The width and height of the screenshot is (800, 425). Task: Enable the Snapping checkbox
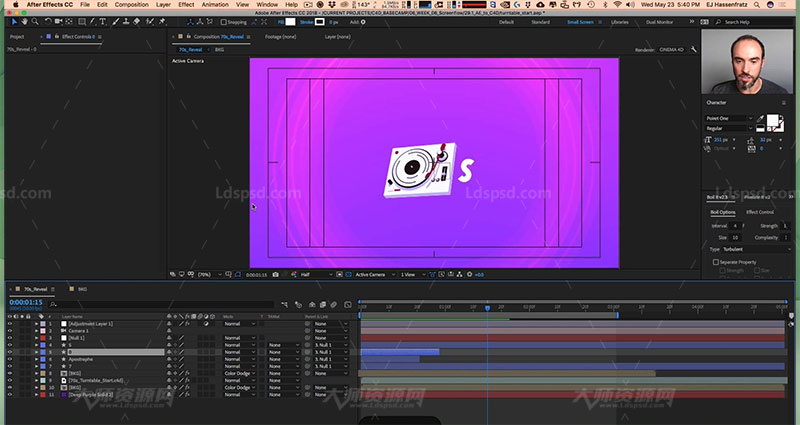[223, 22]
